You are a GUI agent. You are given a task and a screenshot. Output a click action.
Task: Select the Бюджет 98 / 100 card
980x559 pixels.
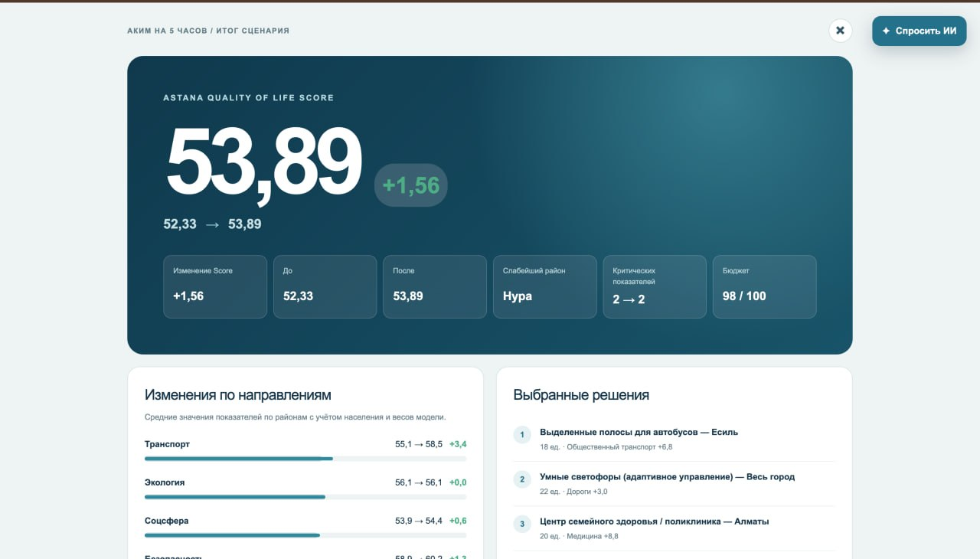point(764,286)
